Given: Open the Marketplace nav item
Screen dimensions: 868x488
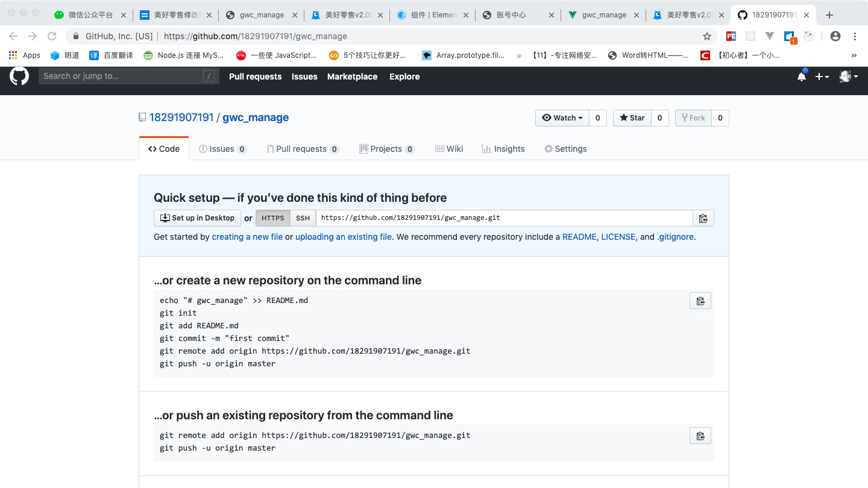Looking at the screenshot, I should coord(352,77).
